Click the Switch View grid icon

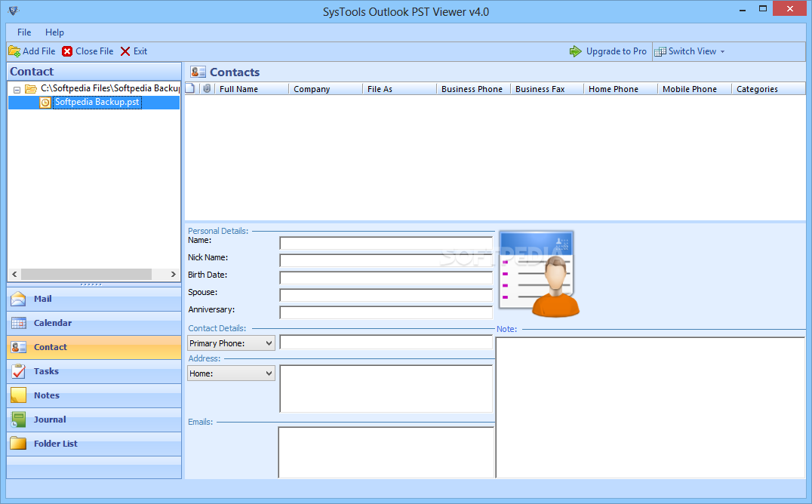coord(660,52)
